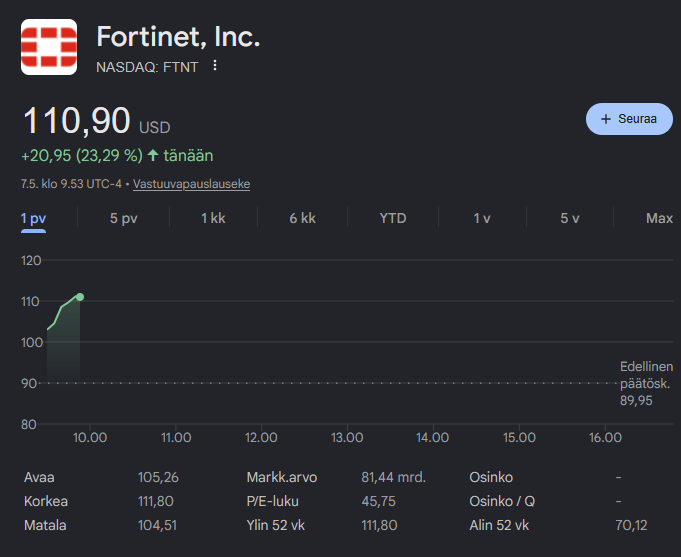Click the Matala value 104,51
The width and height of the screenshot is (681, 557).
click(x=157, y=525)
